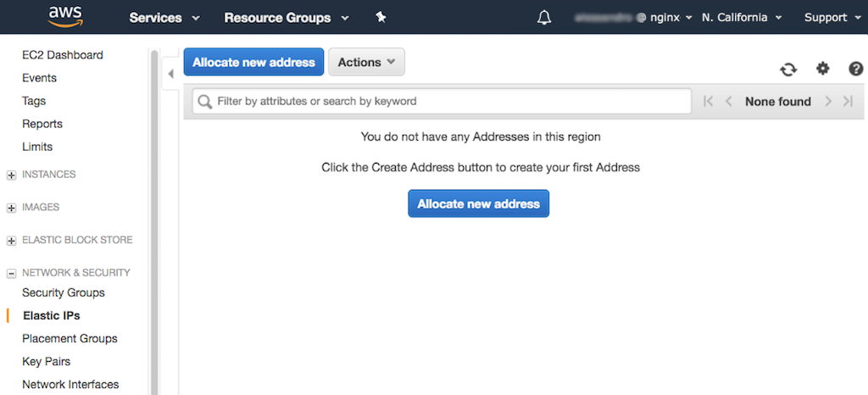
Task: Click the help question mark icon
Action: [x=855, y=69]
